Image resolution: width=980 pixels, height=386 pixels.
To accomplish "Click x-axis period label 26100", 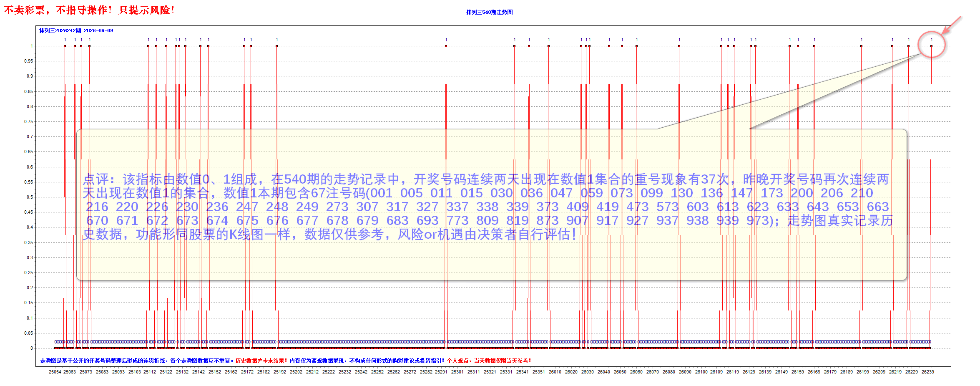I will point(701,372).
